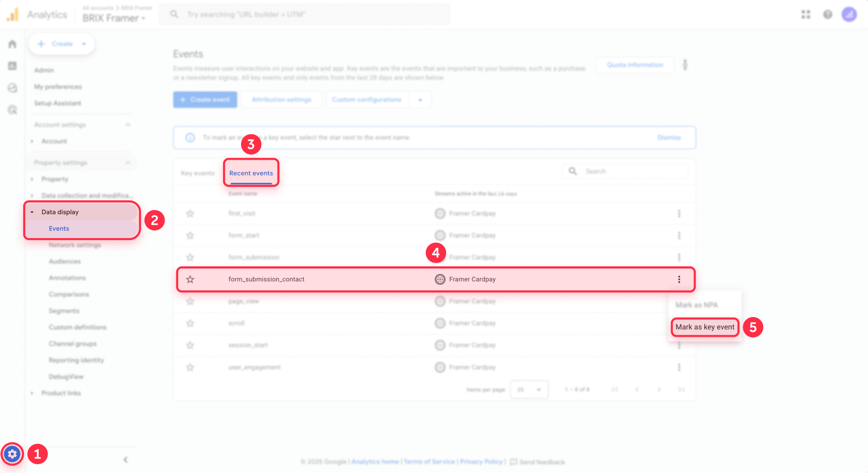Click the top search bar
868x473 pixels.
point(305,14)
